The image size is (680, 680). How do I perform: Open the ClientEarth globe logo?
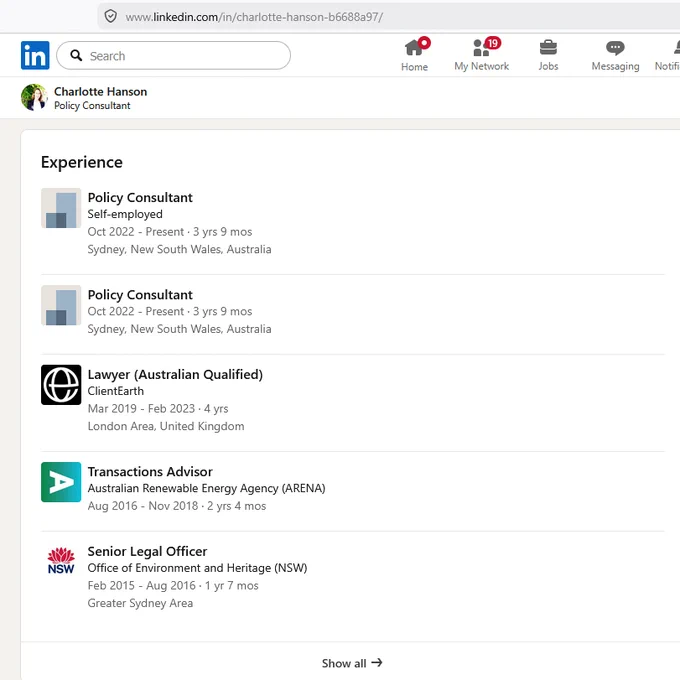61,385
